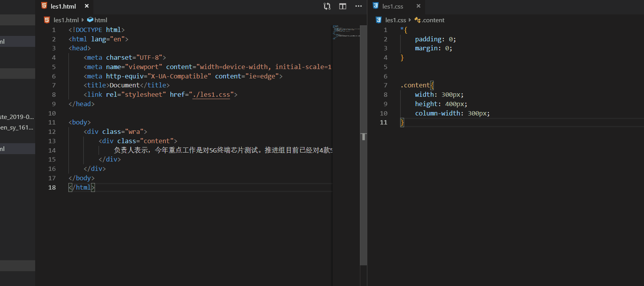Expand the les1.html breadcrumb dropdown

(x=66, y=20)
